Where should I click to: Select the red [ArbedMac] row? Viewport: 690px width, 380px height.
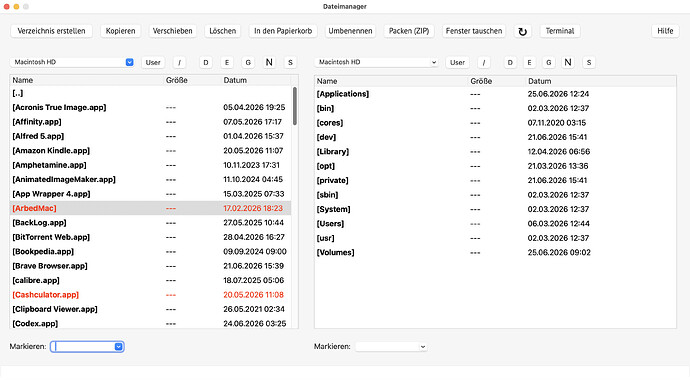150,208
